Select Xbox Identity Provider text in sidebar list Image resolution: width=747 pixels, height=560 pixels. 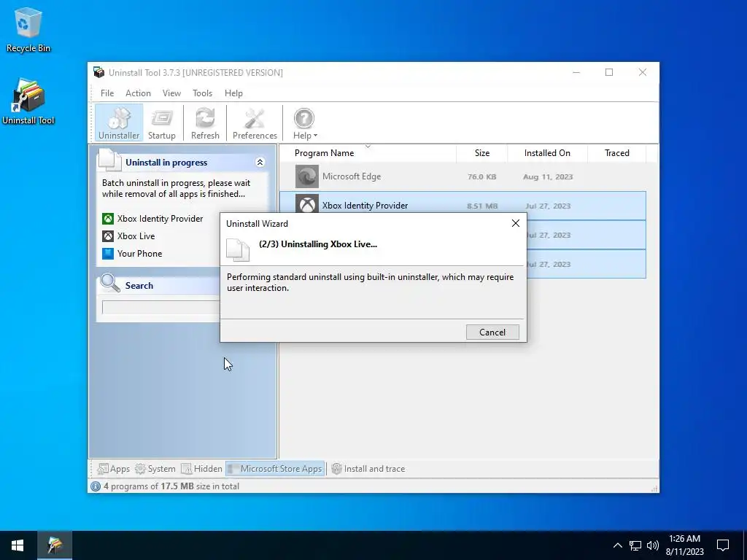(160, 219)
